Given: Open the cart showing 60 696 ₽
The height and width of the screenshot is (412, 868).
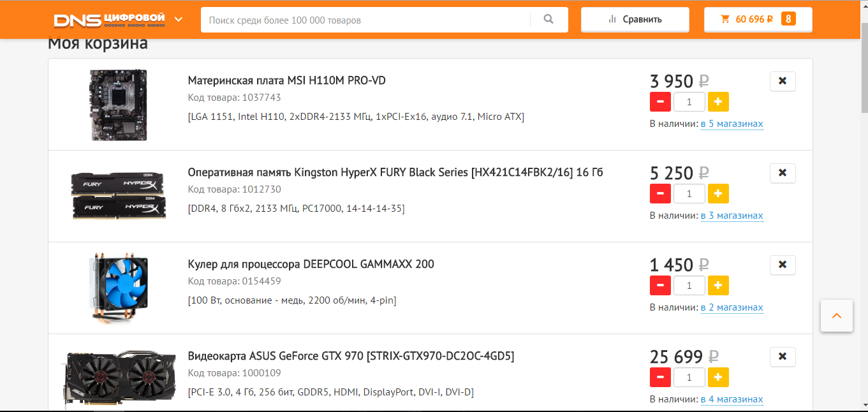Looking at the screenshot, I should pyautogui.click(x=758, y=19).
